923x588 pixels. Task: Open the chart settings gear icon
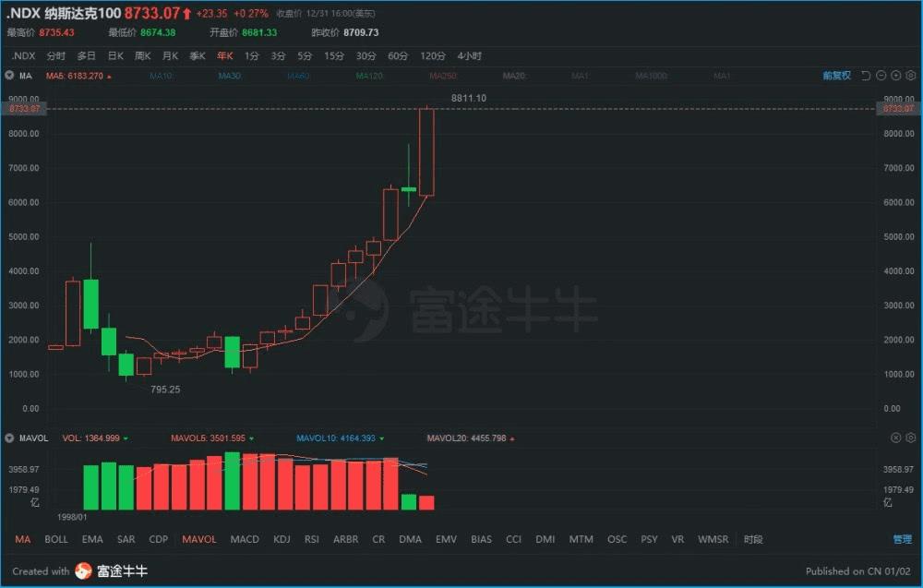[x=910, y=76]
